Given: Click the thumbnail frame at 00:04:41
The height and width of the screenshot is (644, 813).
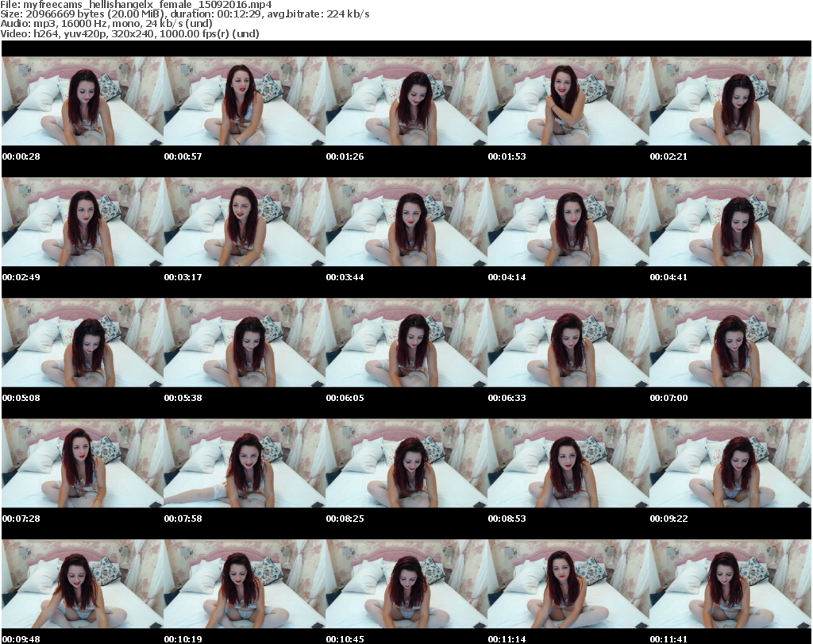Looking at the screenshot, I should coord(730,222).
